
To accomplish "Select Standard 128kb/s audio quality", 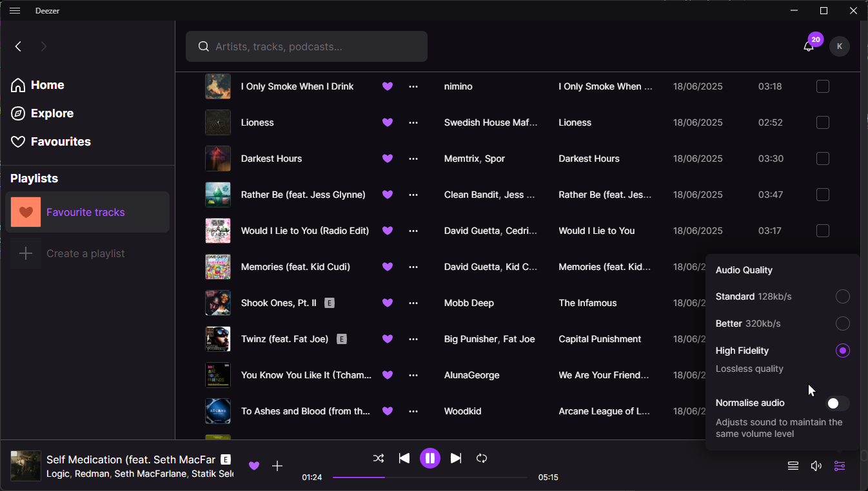I will (x=843, y=296).
